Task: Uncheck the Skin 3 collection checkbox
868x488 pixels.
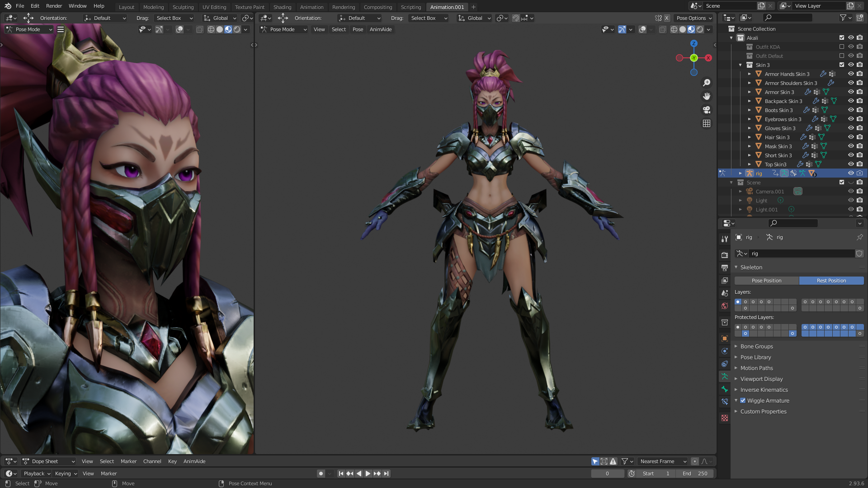Action: 842,65
